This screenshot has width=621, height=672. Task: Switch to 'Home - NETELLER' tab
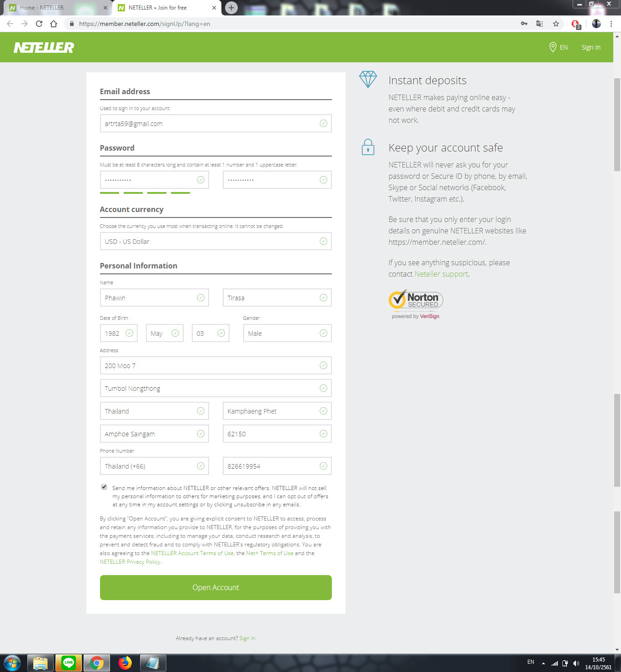point(57,8)
